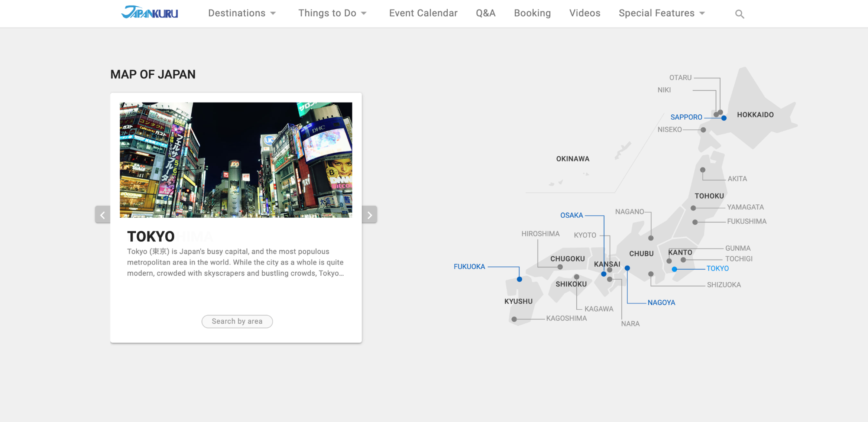The image size is (868, 422).
Task: Expand the Special Features dropdown
Action: tap(661, 13)
